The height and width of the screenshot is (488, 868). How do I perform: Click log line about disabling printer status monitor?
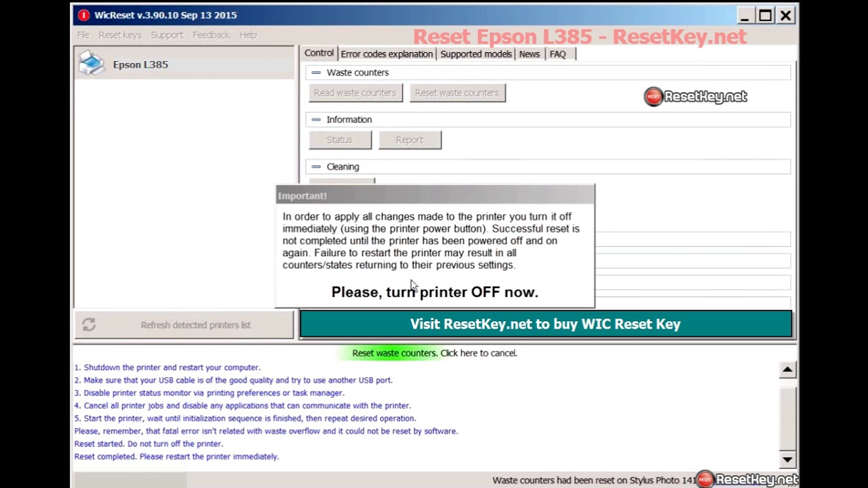point(209,393)
